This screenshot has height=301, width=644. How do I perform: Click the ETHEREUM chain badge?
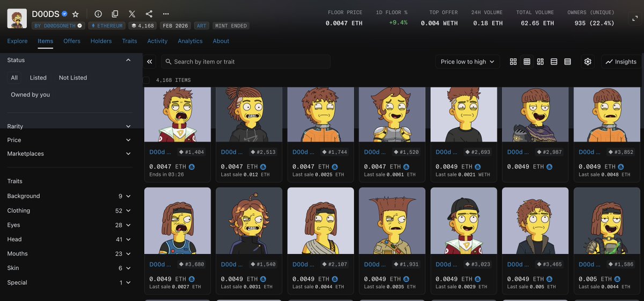(106, 26)
